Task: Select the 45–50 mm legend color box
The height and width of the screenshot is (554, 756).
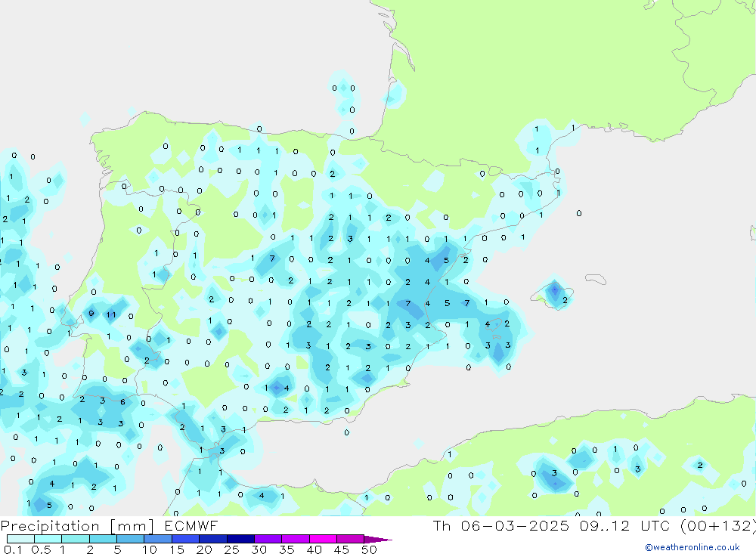Action: pyautogui.click(x=350, y=539)
